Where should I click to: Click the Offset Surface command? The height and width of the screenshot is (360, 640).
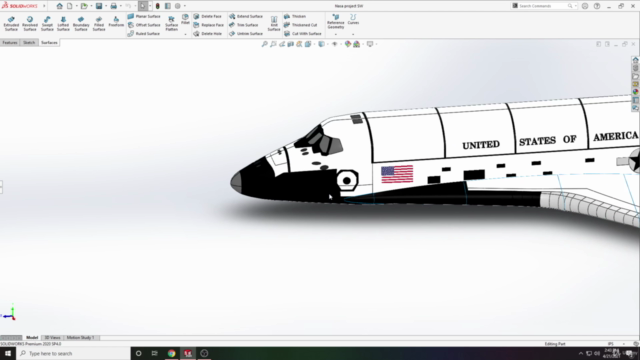coord(144,25)
